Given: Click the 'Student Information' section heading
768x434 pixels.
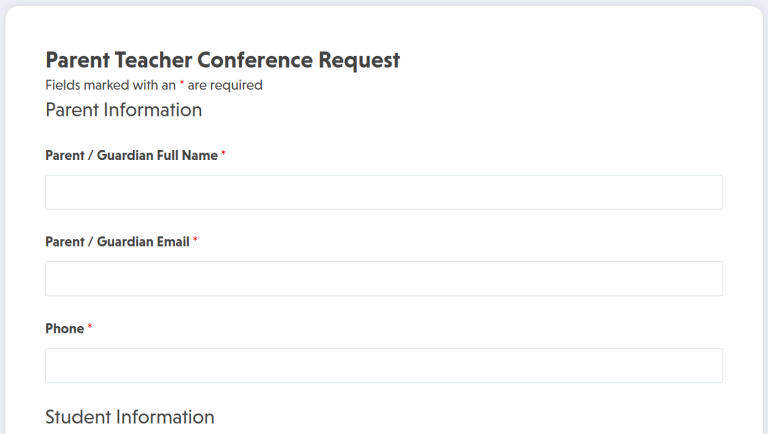Looking at the screenshot, I should (x=130, y=417).
